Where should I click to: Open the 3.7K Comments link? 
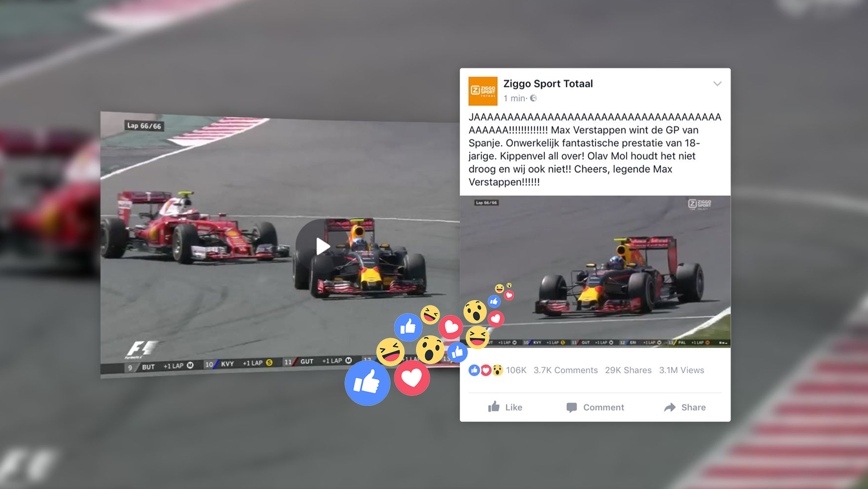[565, 370]
